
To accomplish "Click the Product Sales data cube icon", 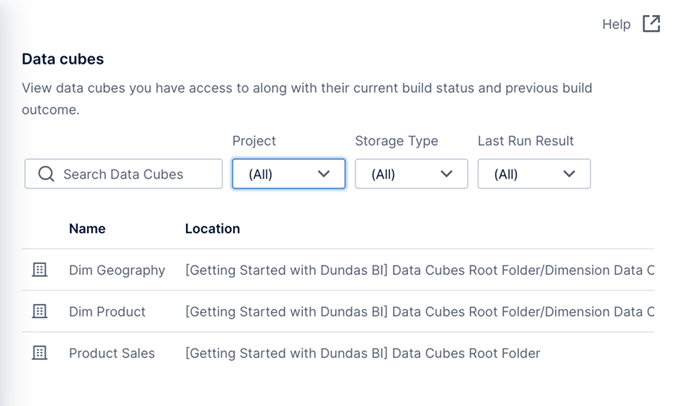I will pos(40,353).
